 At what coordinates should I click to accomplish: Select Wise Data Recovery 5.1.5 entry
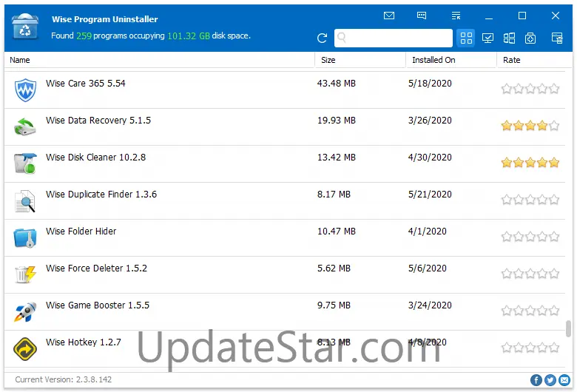point(285,127)
